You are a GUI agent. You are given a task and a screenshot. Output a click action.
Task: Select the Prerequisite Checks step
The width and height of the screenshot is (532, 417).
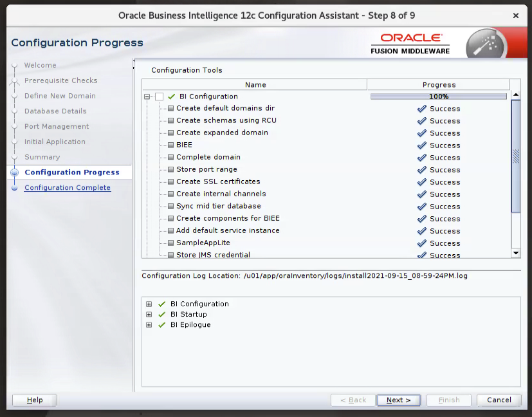click(60, 80)
